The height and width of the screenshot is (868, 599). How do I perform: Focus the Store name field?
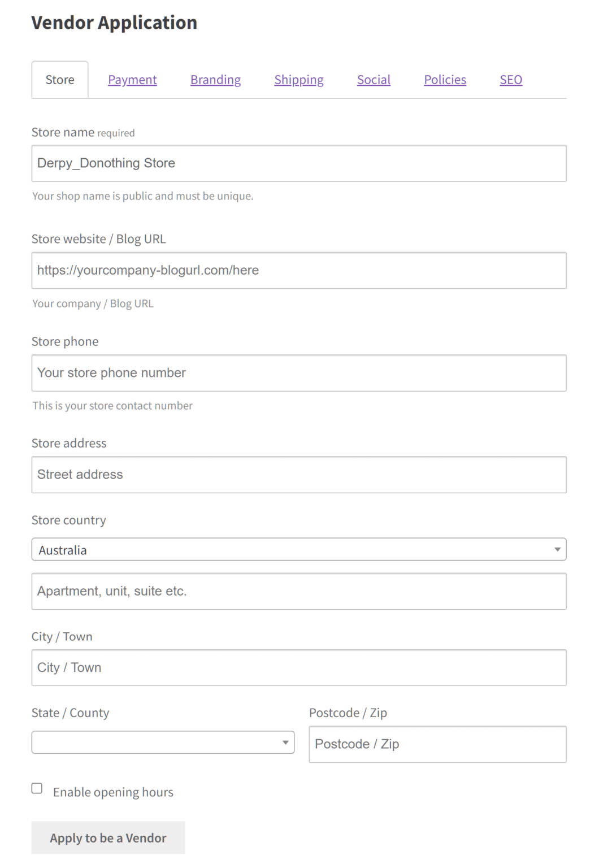point(299,163)
